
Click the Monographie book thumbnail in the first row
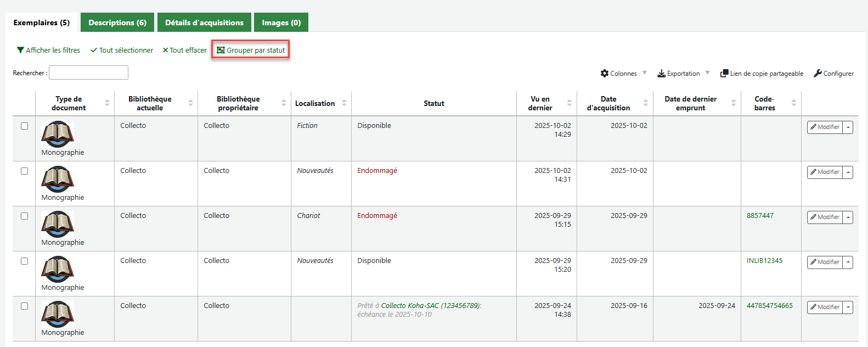click(x=57, y=134)
